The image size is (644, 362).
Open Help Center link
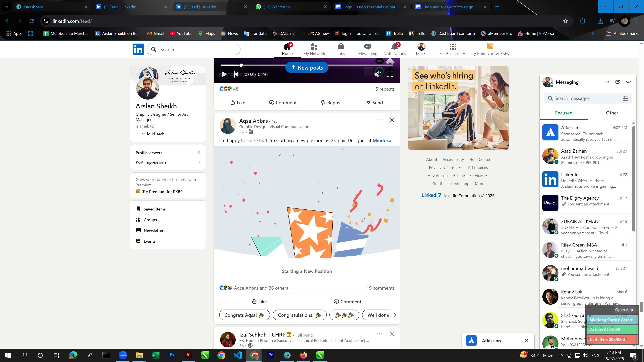click(x=479, y=159)
